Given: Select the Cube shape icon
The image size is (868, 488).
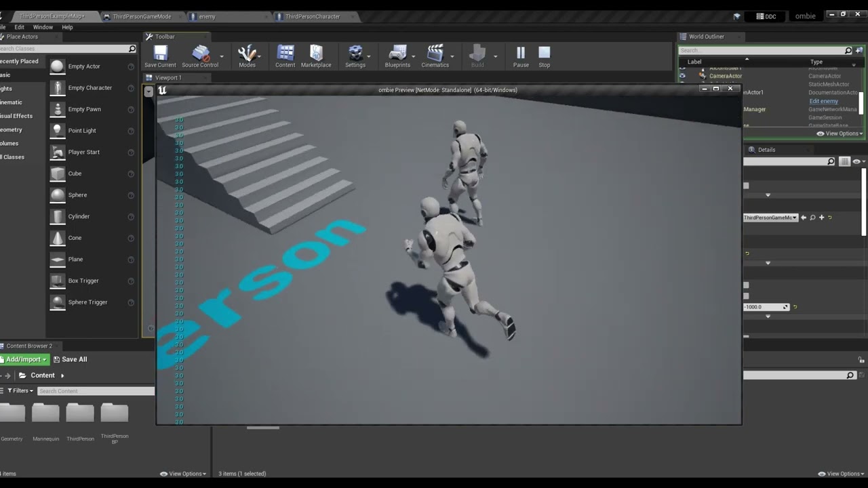Looking at the screenshot, I should point(58,174).
